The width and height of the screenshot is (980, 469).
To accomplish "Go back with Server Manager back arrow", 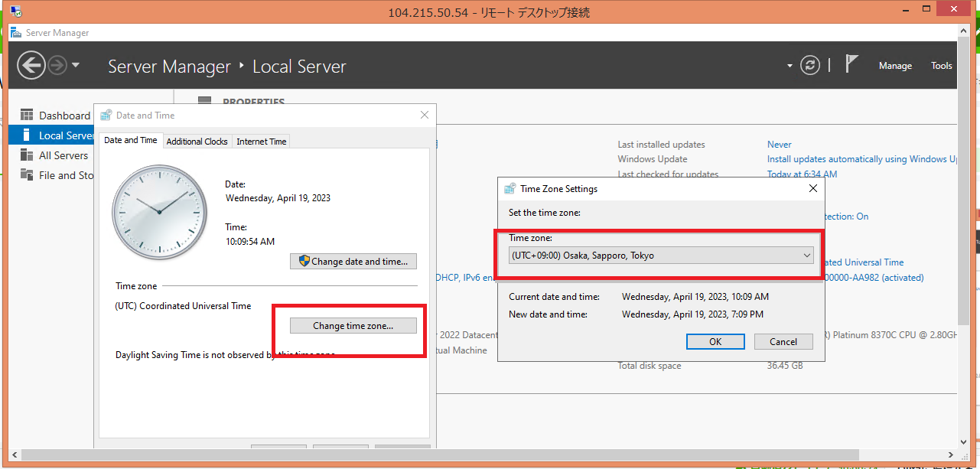I will point(31,65).
